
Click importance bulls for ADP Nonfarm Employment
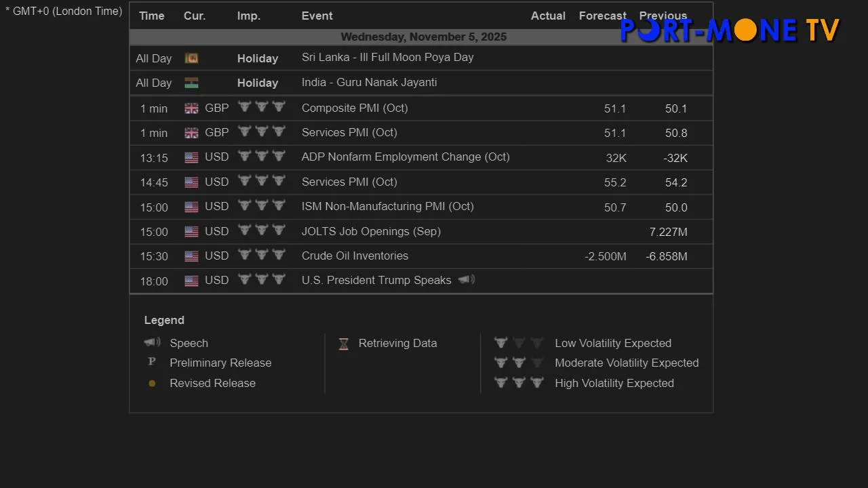262,156
